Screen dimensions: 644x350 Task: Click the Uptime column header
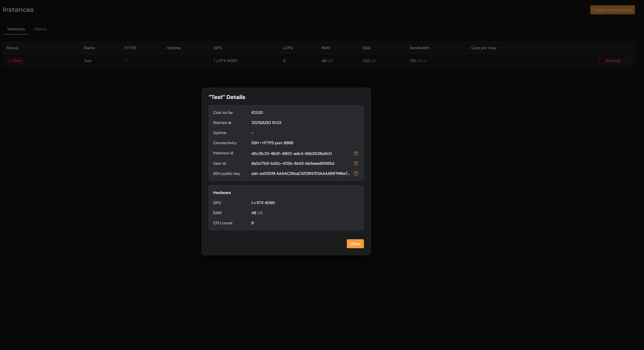[x=174, y=48]
